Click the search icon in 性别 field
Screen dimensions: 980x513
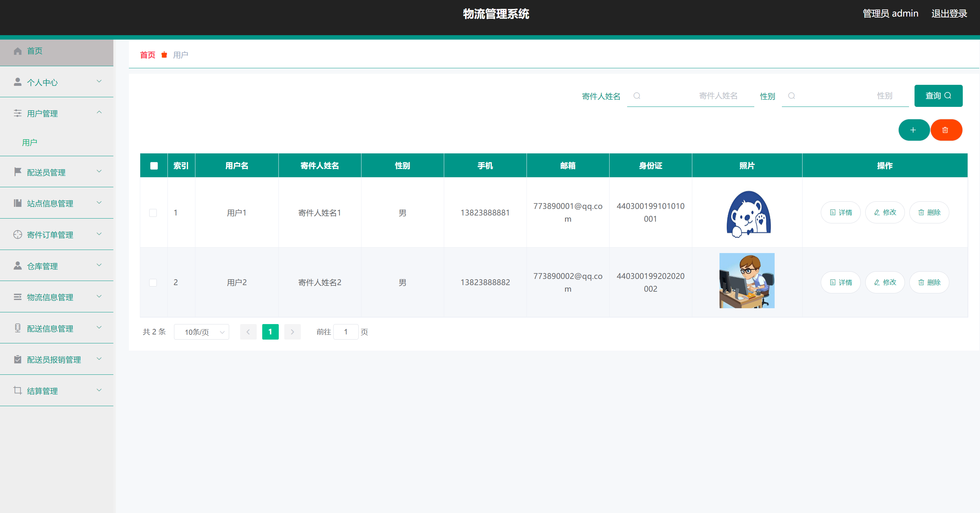click(791, 96)
